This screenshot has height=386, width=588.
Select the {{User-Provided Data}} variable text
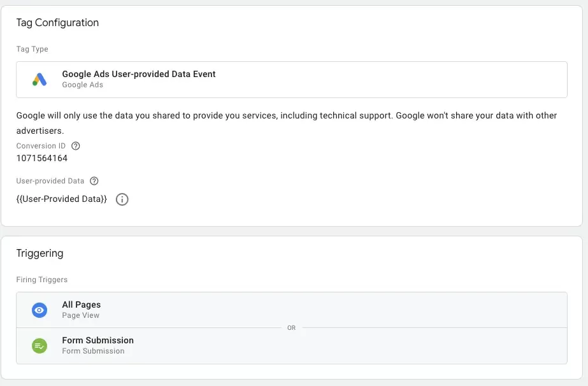pos(62,199)
